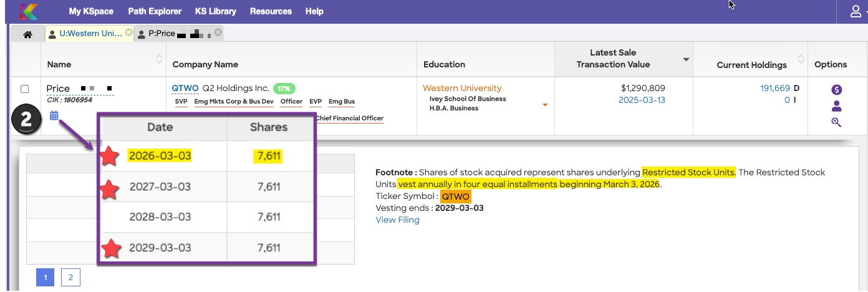Close the P:Price tab
Viewport: 868px width, 292px height.
[x=217, y=32]
